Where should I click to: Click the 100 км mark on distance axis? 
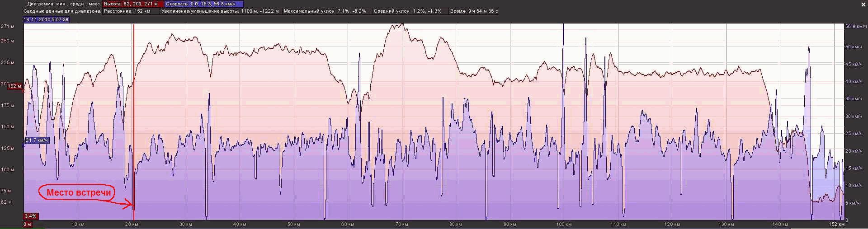(564, 224)
